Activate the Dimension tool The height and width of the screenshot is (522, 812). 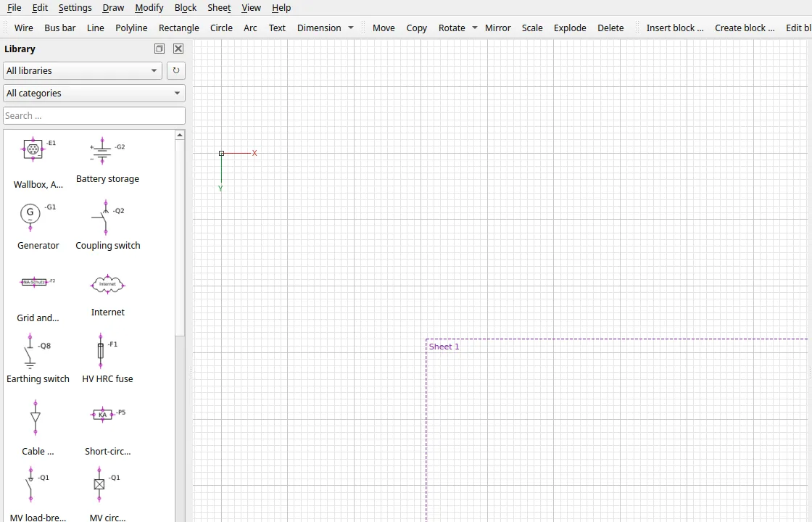319,28
